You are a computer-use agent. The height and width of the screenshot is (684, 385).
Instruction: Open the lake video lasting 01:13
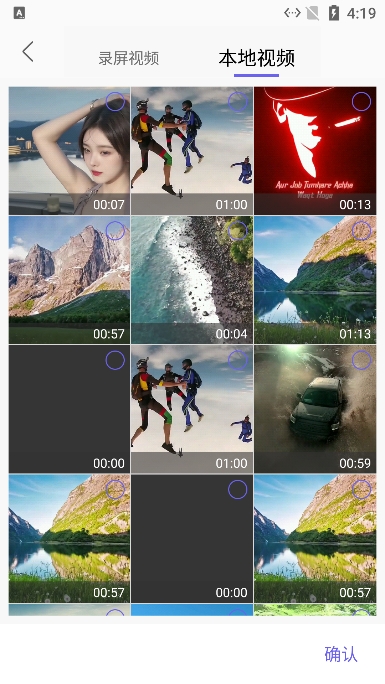(315, 280)
